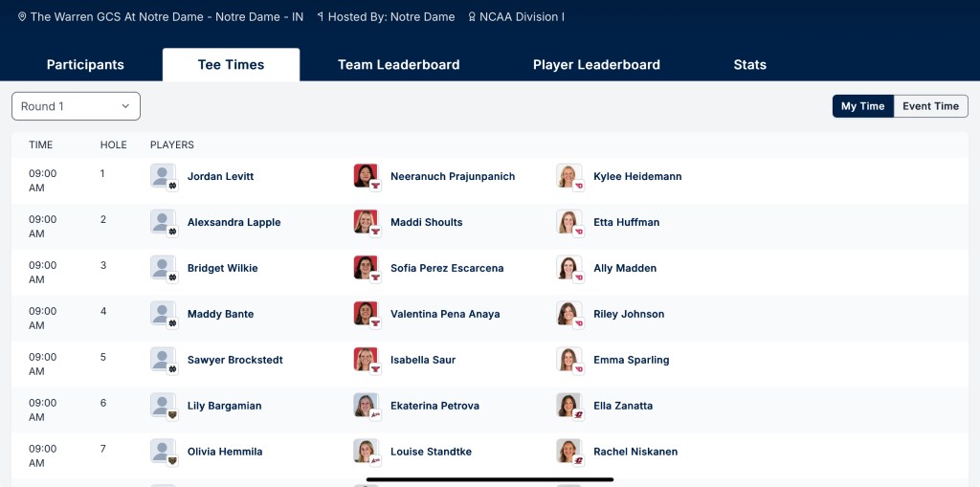Select Lily Bargamian's name in hole 6

tap(224, 406)
